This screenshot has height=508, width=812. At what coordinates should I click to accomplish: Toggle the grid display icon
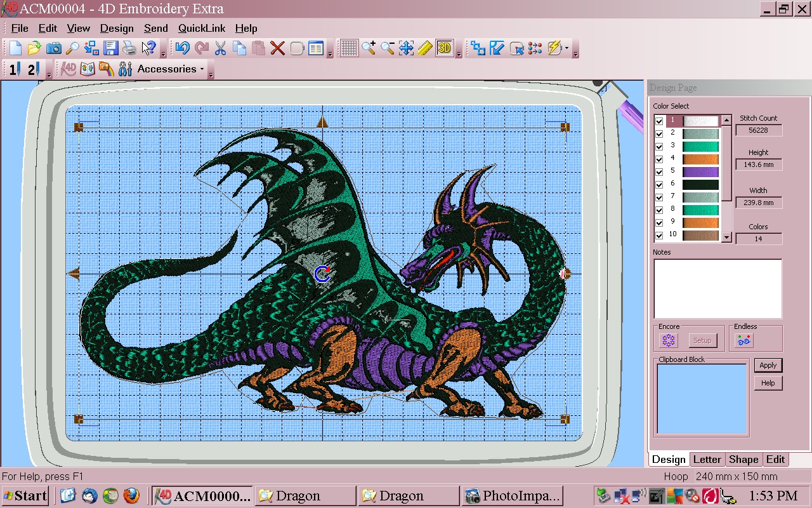349,48
